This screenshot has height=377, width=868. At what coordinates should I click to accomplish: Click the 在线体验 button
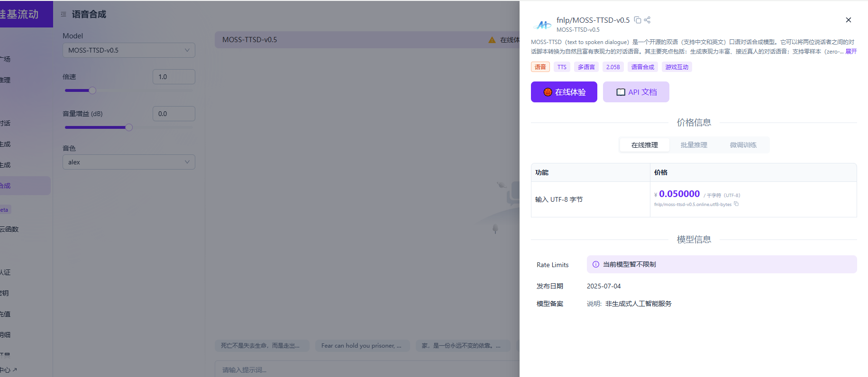coord(564,92)
